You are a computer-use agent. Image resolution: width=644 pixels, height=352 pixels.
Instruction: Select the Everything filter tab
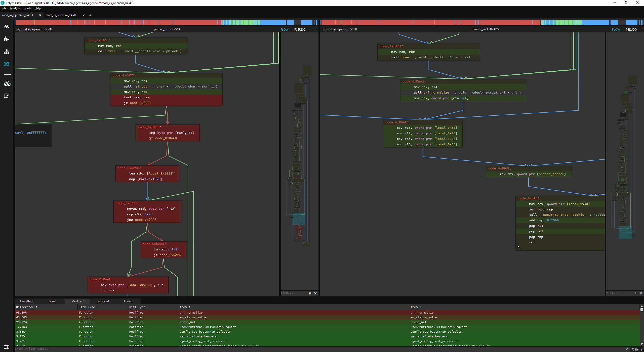(x=27, y=301)
